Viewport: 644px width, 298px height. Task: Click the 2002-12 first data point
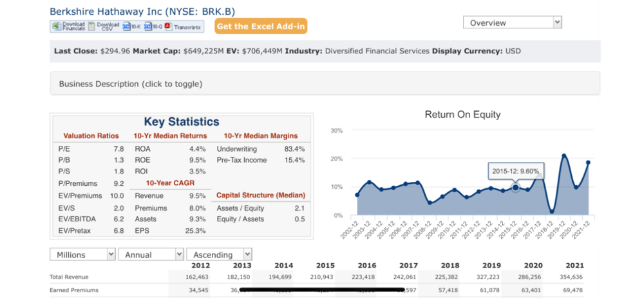(357, 195)
